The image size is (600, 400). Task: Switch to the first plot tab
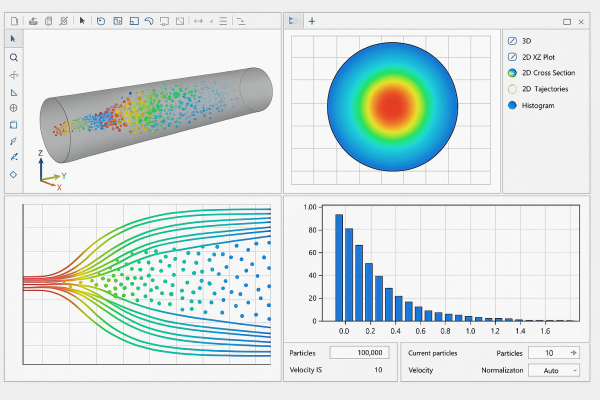(292, 20)
